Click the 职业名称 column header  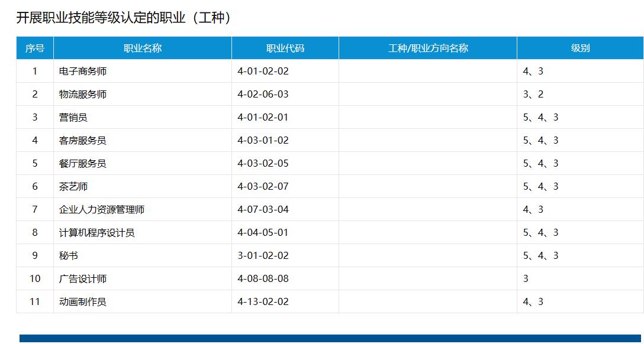pos(142,48)
